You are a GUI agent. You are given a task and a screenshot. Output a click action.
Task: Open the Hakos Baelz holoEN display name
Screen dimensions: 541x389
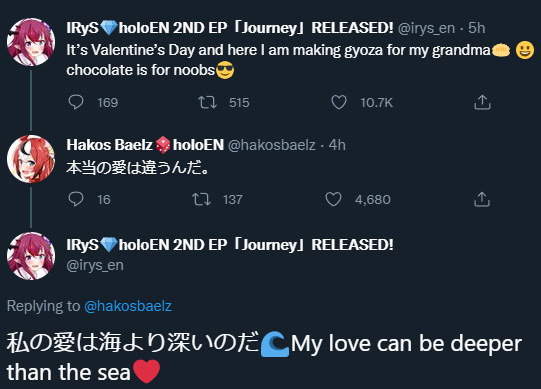coord(145,145)
